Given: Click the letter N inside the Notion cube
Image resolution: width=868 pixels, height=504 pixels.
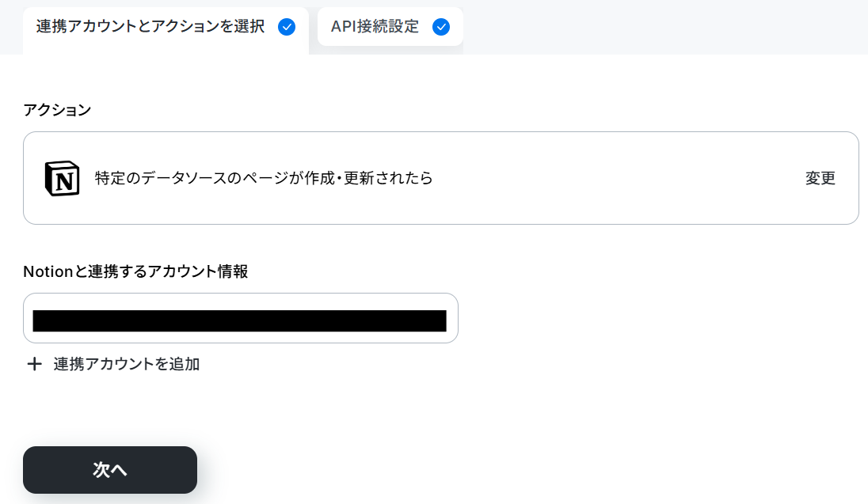Looking at the screenshot, I should coord(64,181).
